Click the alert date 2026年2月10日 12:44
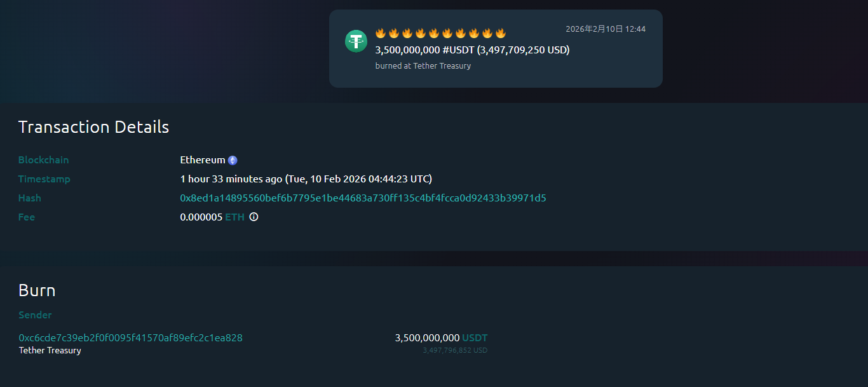Screen dimensions: 868x387 pos(605,29)
